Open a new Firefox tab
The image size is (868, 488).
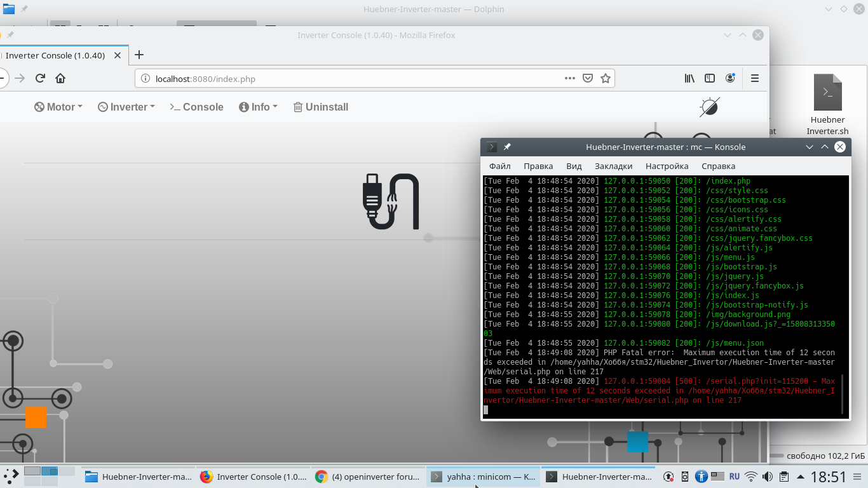click(x=139, y=55)
